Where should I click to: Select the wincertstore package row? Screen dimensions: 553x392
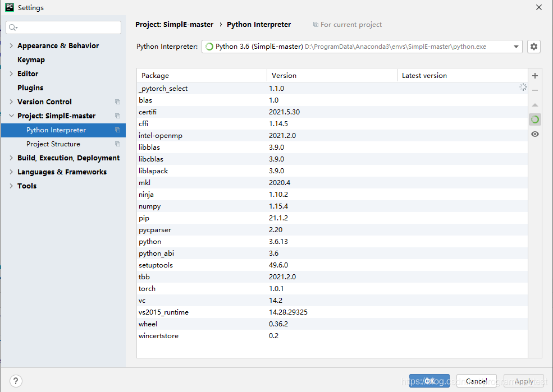pos(332,336)
